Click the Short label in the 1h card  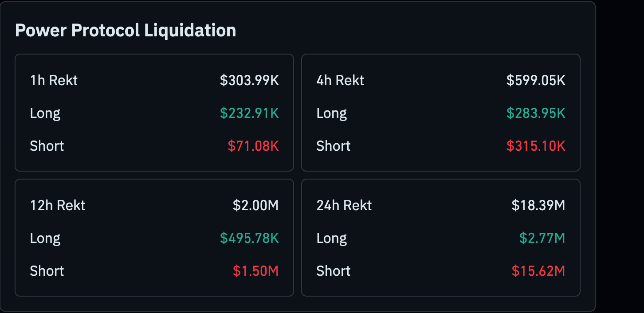click(x=47, y=146)
